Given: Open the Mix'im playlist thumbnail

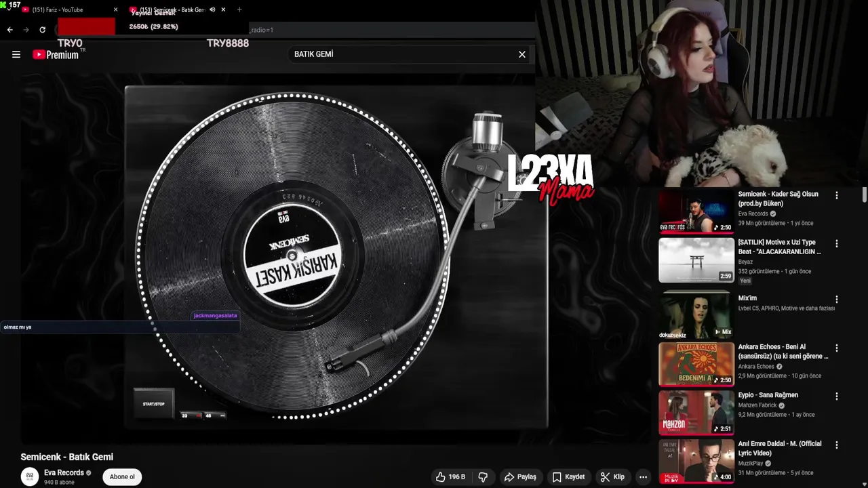Looking at the screenshot, I should pos(696,316).
